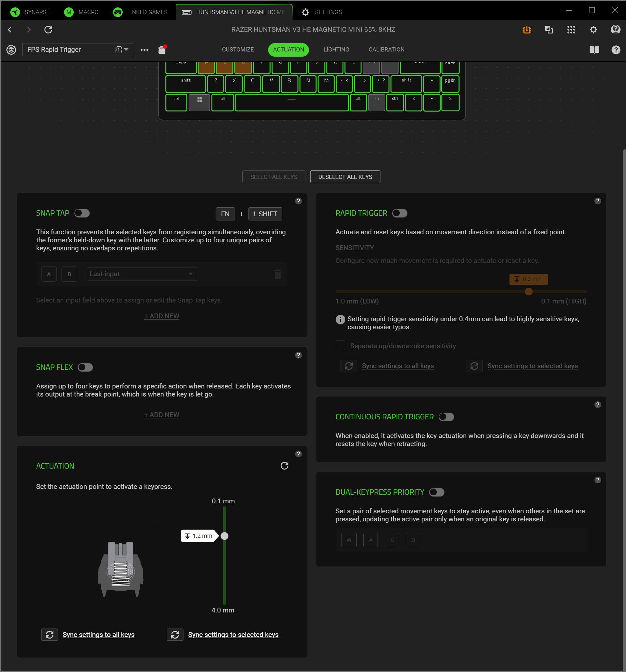Go back with the left arrow icon
Screen dimensions: 626x672
tap(10, 30)
